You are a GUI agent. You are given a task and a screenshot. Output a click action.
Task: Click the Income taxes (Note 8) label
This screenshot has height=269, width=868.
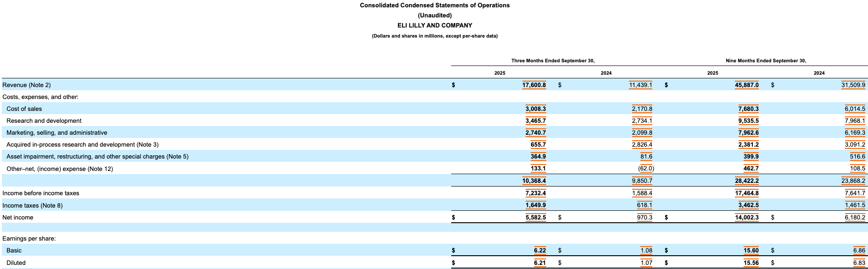[33, 205]
